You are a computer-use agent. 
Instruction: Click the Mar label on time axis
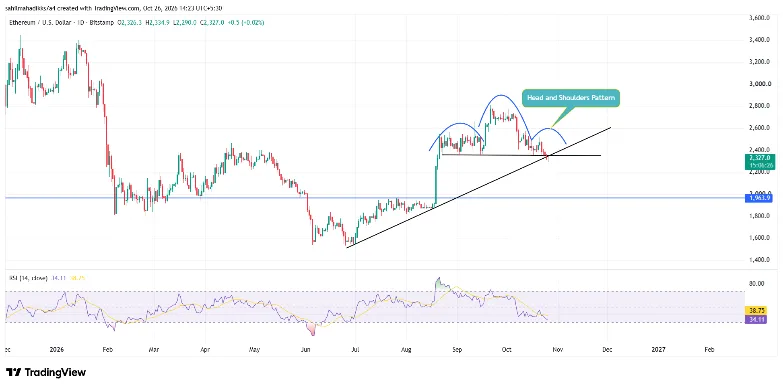154,350
